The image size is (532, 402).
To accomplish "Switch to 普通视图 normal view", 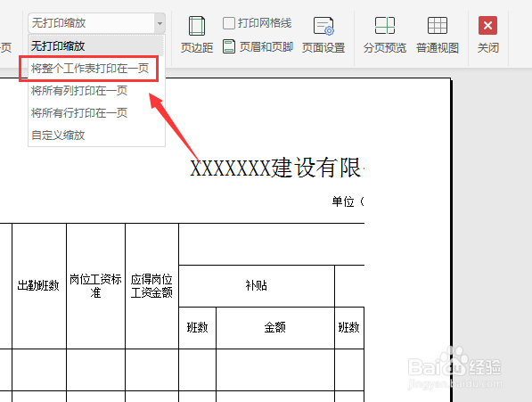I will pyautogui.click(x=438, y=35).
